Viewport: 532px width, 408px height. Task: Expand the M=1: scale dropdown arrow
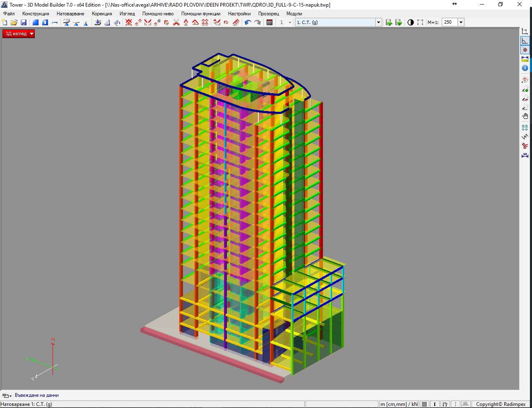[x=461, y=22]
